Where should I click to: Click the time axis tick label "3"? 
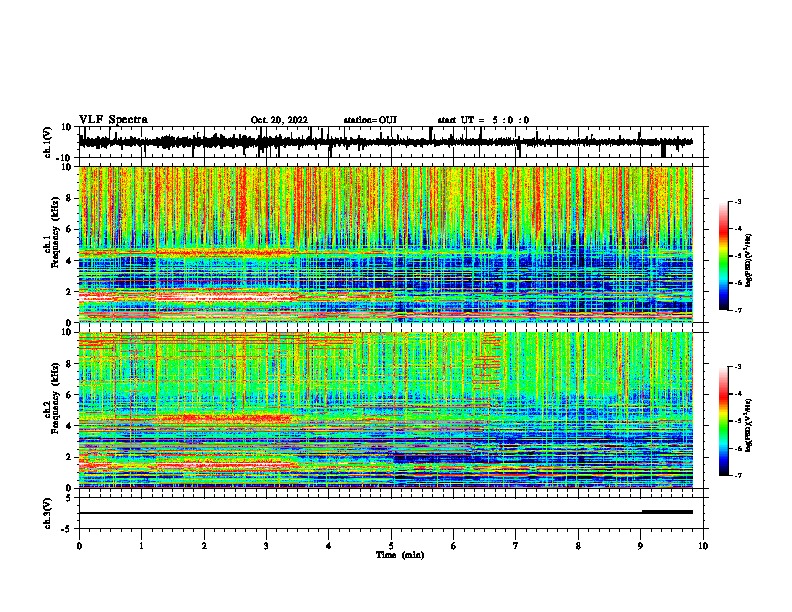(x=266, y=546)
